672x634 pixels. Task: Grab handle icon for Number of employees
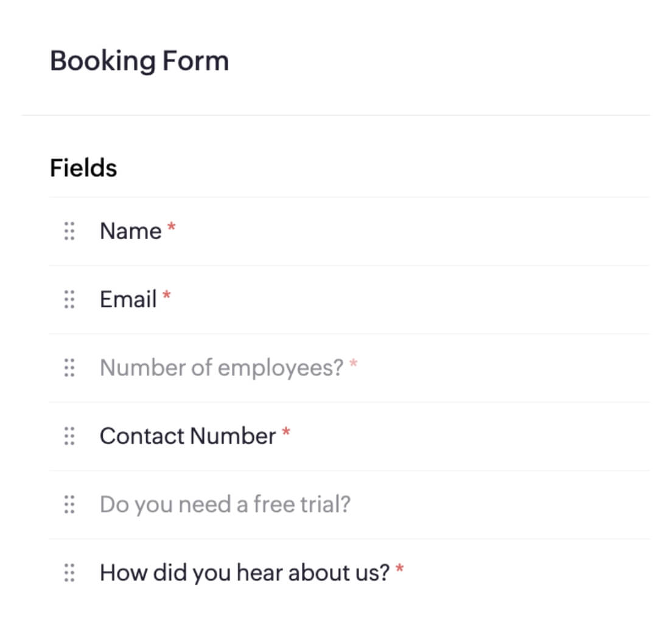(69, 368)
